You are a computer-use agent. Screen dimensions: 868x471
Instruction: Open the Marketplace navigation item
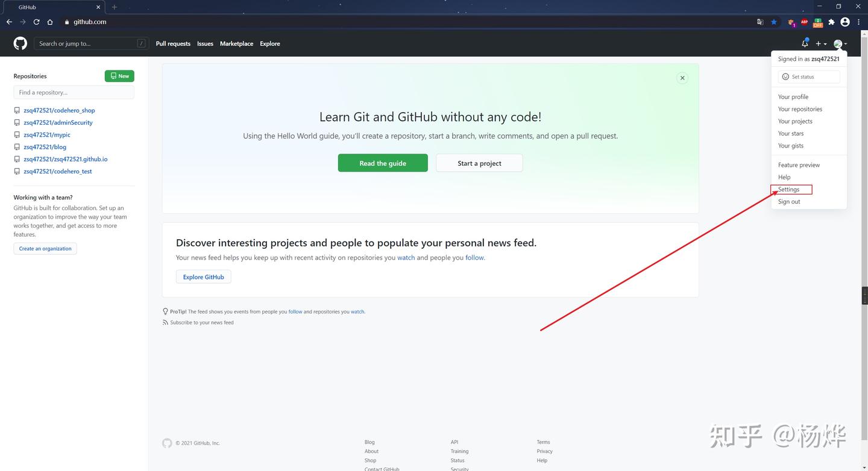click(236, 43)
